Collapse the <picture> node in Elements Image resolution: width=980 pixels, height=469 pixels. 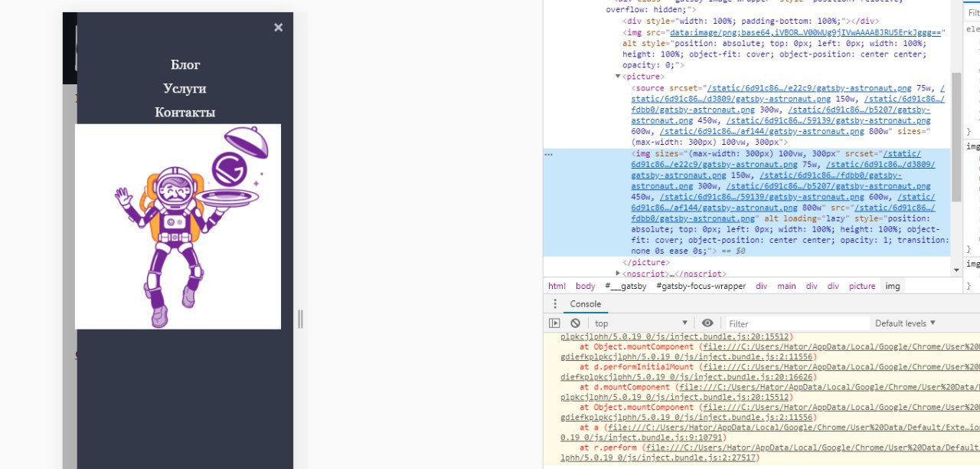click(619, 77)
